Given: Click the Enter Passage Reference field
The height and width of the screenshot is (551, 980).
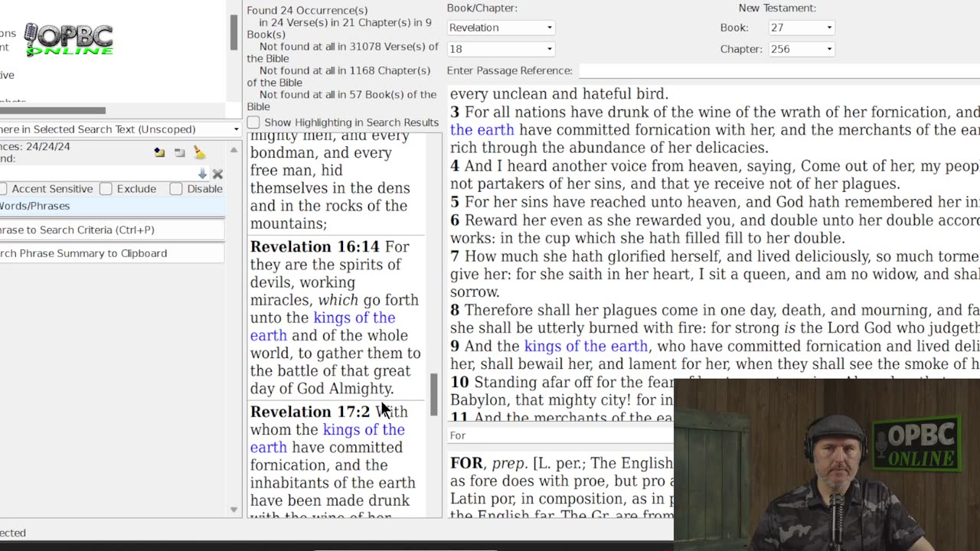Looking at the screenshot, I should pyautogui.click(x=779, y=70).
